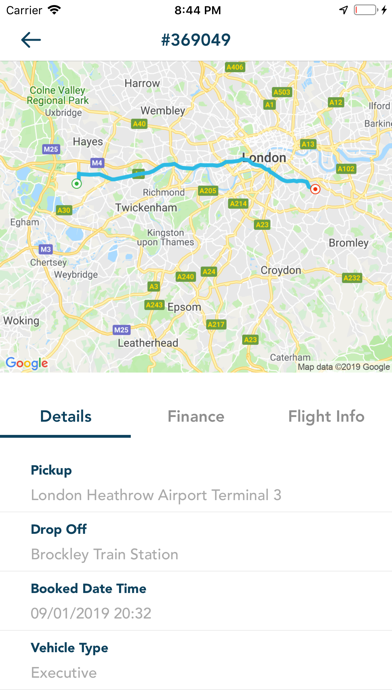Tap the Booked Date Time row
392x696 pixels.
pos(196,601)
